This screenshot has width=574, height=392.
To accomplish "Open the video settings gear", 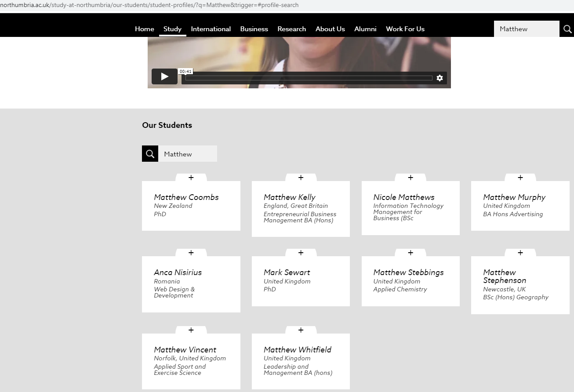I will coord(440,78).
